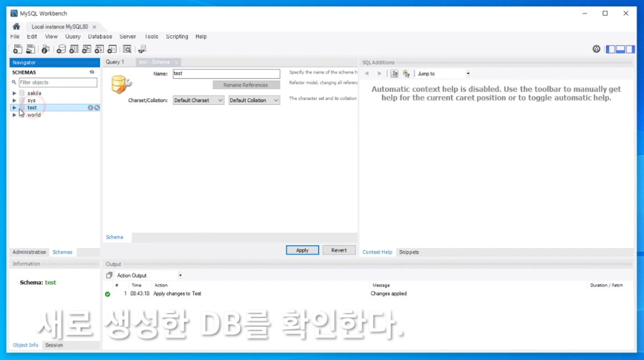The image size is (644, 360).
Task: Refresh the SCHEMAS list
Action: 92,72
